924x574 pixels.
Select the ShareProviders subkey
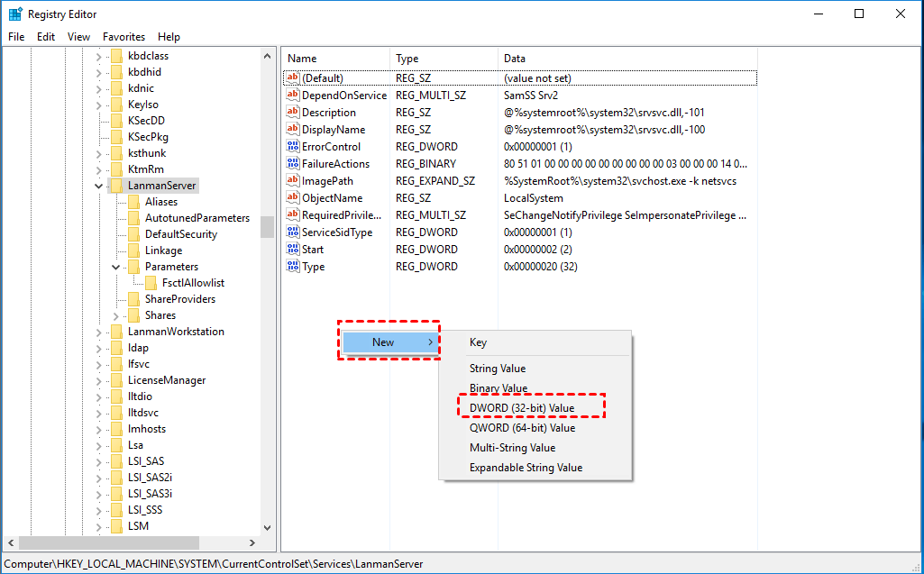pyautogui.click(x=180, y=299)
